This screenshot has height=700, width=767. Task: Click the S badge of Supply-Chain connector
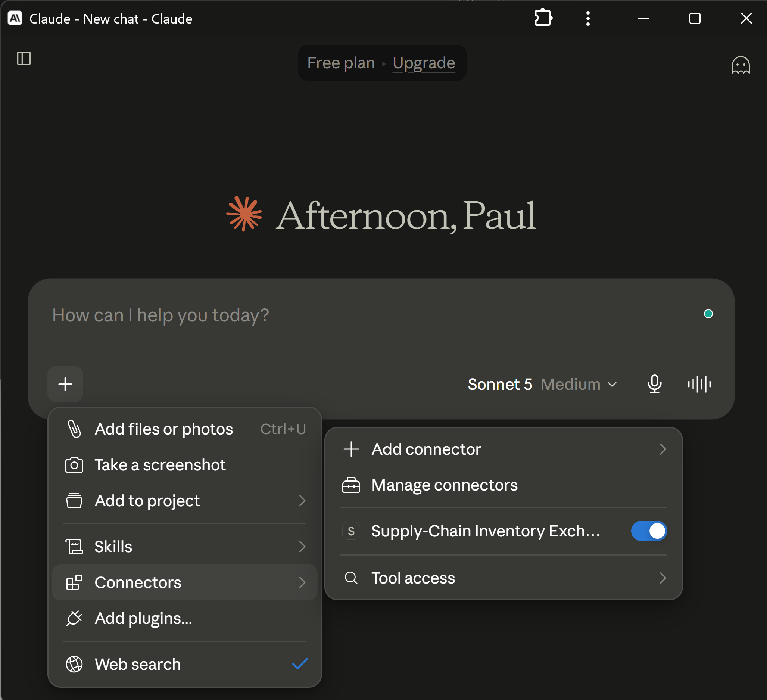351,531
